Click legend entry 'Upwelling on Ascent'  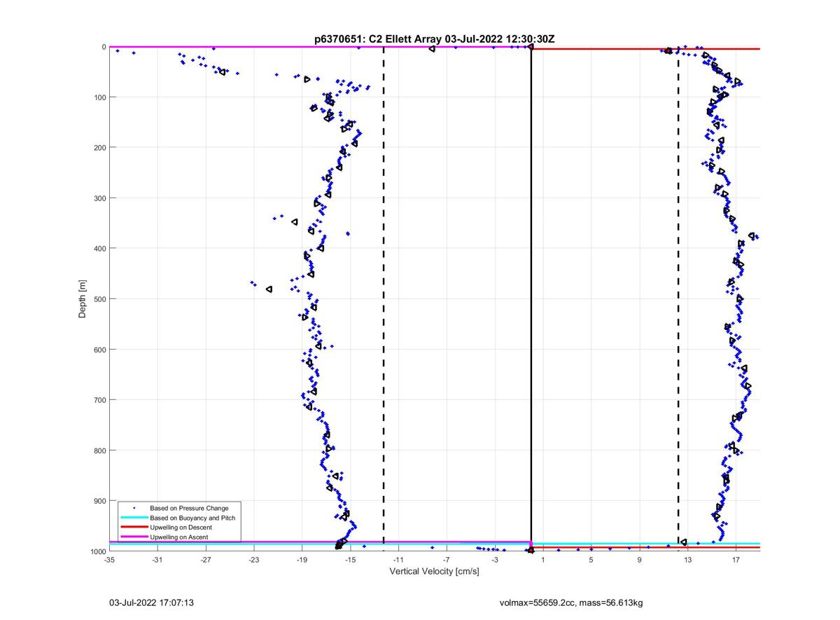[179, 537]
